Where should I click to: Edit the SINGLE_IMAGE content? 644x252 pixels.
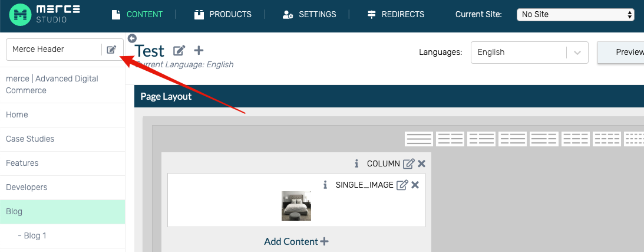pyautogui.click(x=402, y=185)
